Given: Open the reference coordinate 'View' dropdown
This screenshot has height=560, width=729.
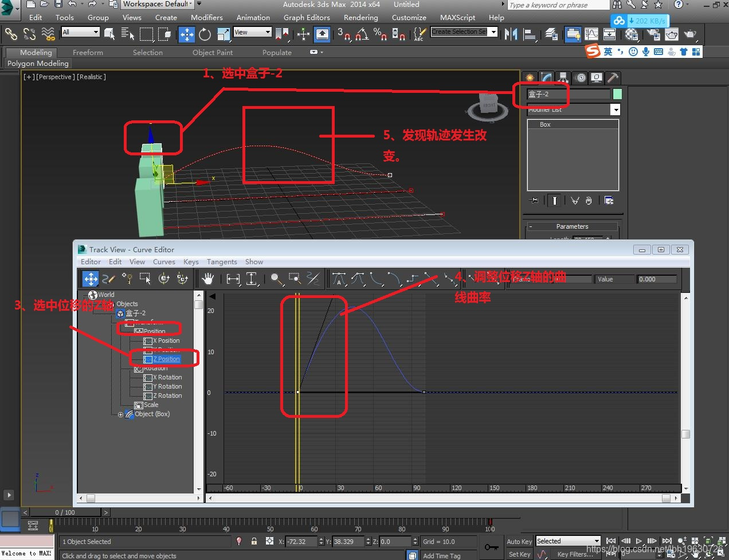Looking at the screenshot, I should coord(252,32).
